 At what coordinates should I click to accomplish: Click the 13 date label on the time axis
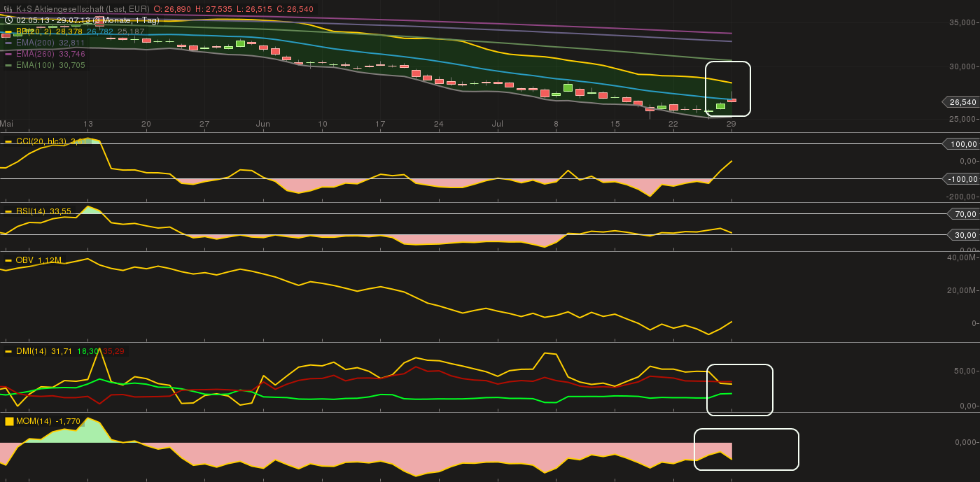coord(88,124)
